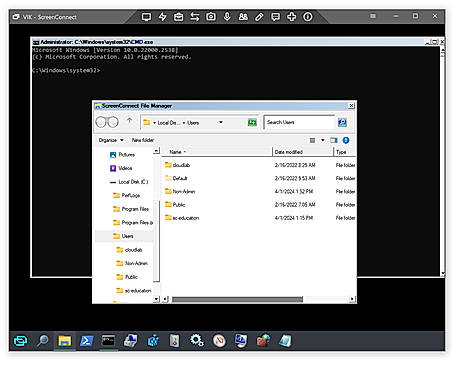Open the Organize dropdown menu
The height and width of the screenshot is (368, 454).
(x=111, y=140)
